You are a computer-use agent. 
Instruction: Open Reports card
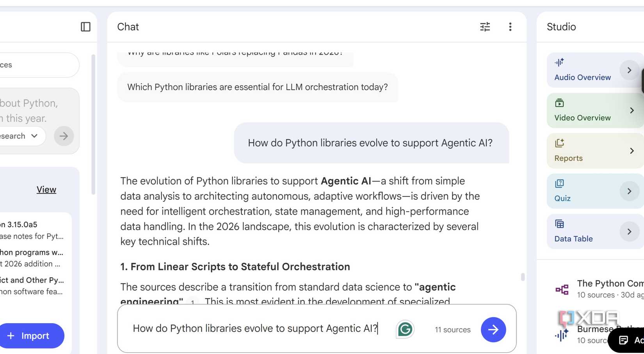click(596, 151)
